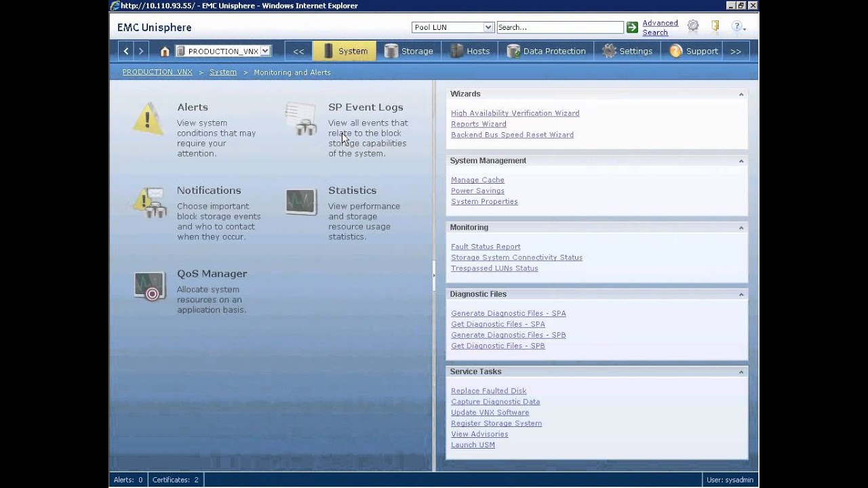This screenshot has height=488, width=868.
Task: Open the System tab
Action: pyautogui.click(x=344, y=51)
